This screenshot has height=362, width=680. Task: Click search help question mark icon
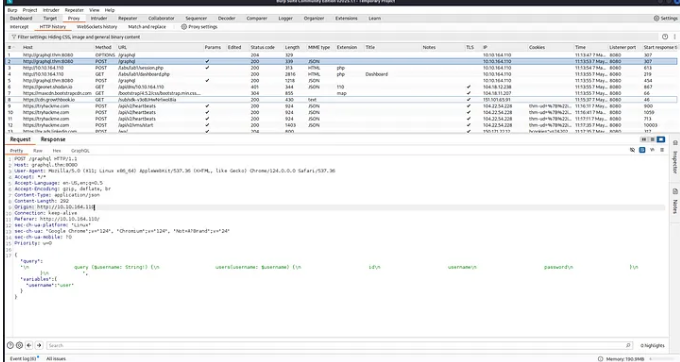coord(10,346)
